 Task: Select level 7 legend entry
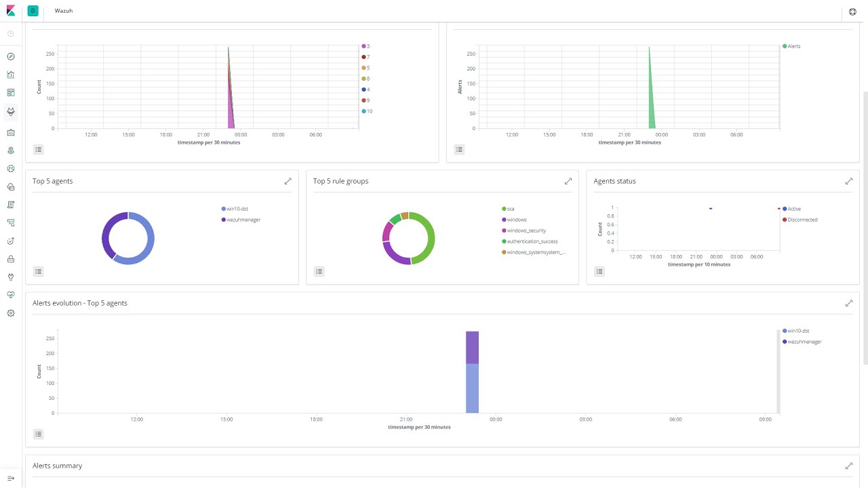click(x=366, y=57)
